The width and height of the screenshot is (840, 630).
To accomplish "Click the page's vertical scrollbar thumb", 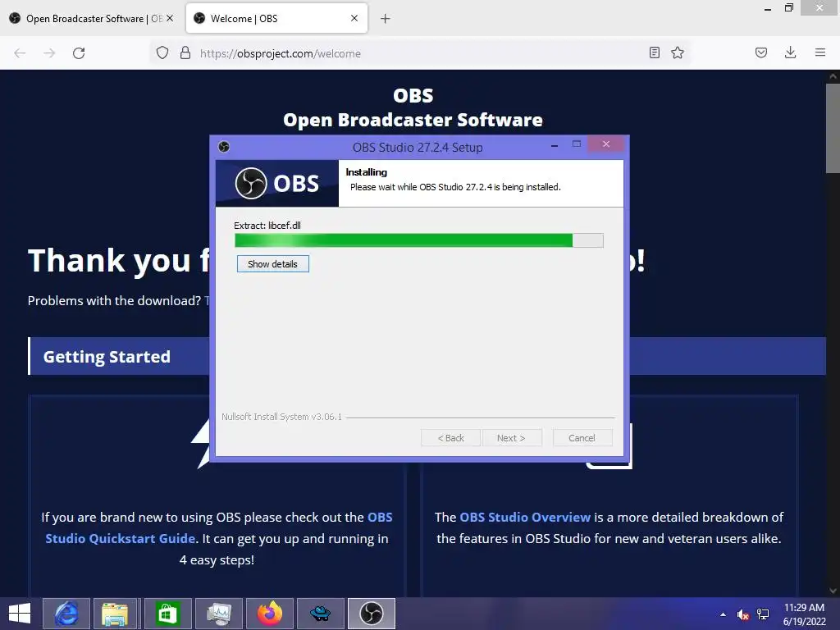I will (x=833, y=129).
